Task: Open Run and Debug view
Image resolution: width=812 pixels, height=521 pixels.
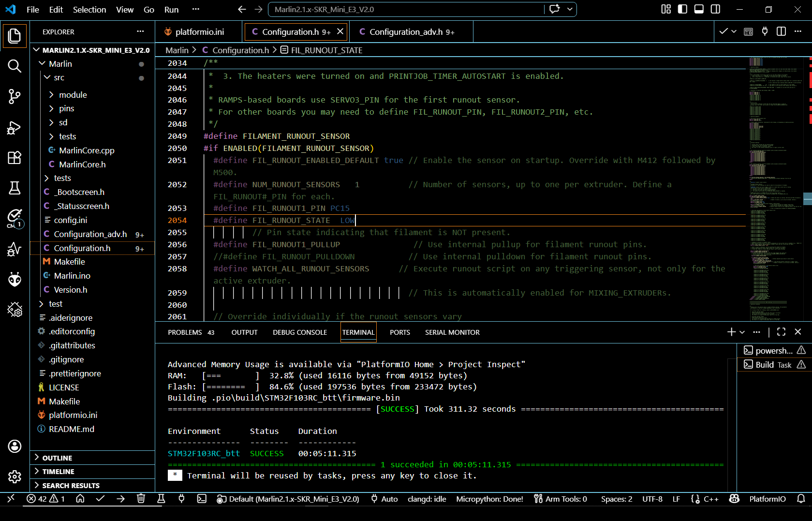Action: click(15, 127)
